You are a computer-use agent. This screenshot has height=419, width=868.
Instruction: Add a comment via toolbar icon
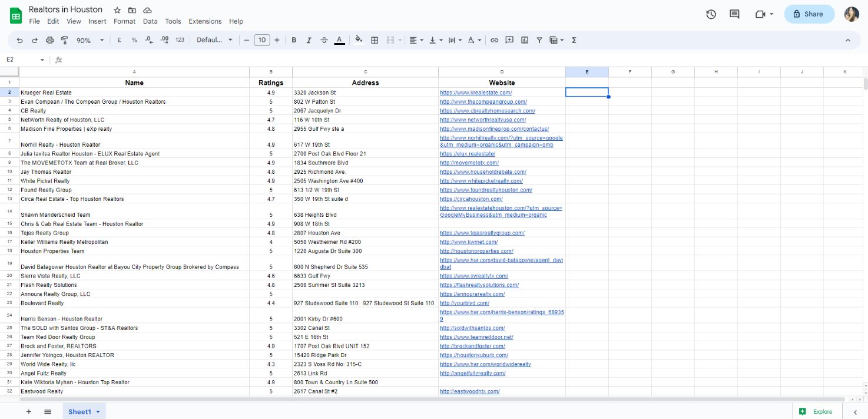pos(509,40)
